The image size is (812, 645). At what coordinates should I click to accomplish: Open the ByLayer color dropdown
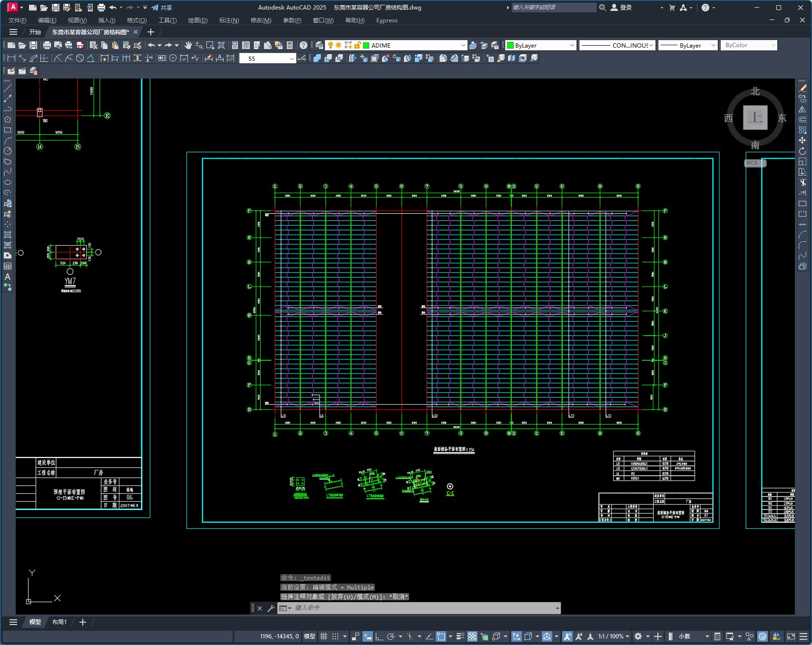(x=572, y=45)
